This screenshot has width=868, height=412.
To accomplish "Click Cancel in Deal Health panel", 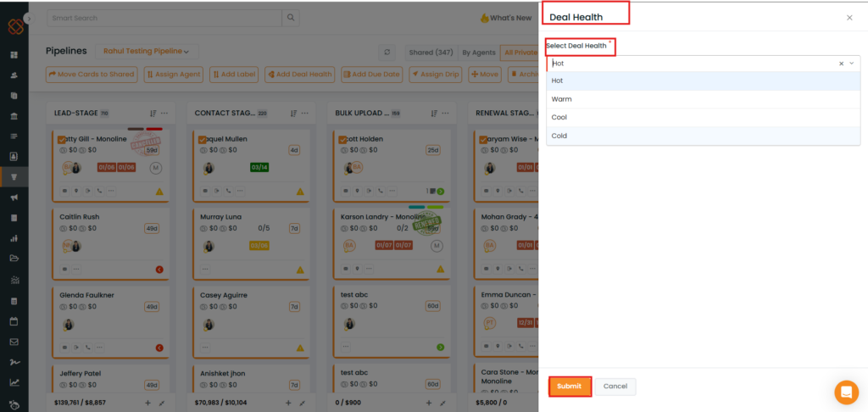I will 615,387.
